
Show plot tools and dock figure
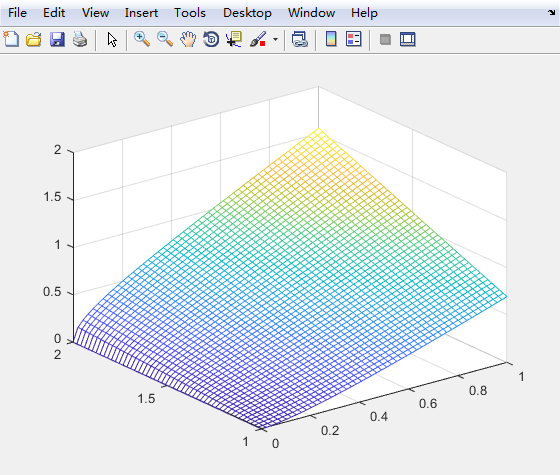coord(408,39)
